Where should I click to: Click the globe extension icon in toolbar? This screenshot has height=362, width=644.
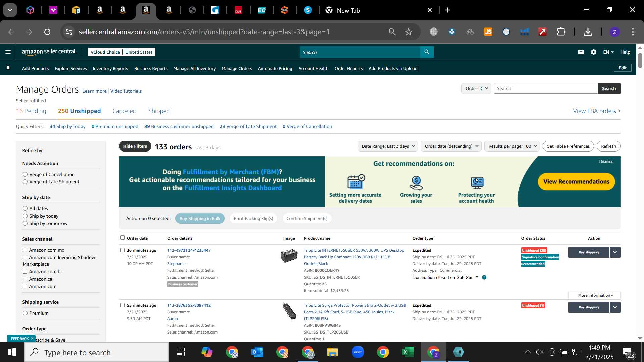(x=434, y=32)
